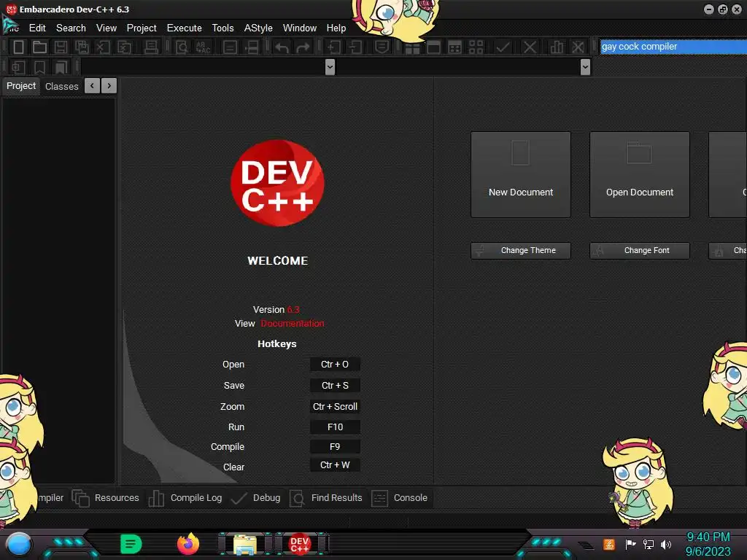This screenshot has width=747, height=560.
Task: Click the Replace AB-AC toolbar icon
Action: (203, 47)
